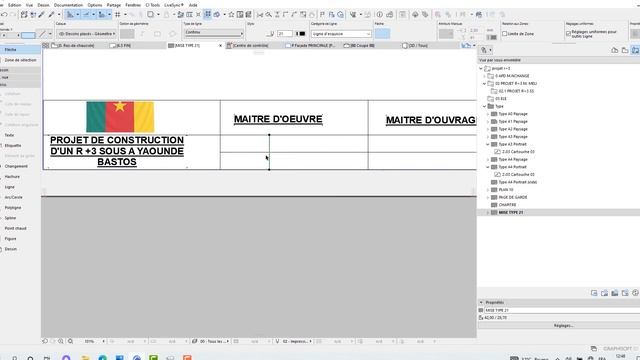The width and height of the screenshot is (640, 360).
Task: Select the eyedropper pick-up parameters icon
Action: [42, 15]
